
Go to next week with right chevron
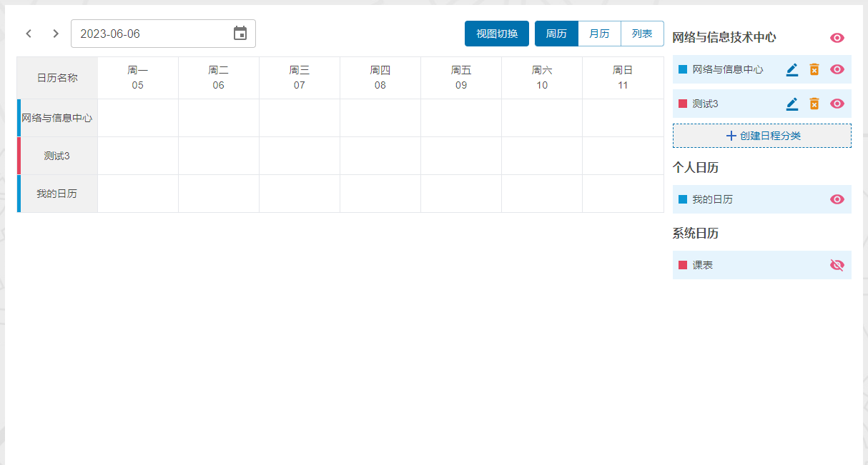[56, 34]
